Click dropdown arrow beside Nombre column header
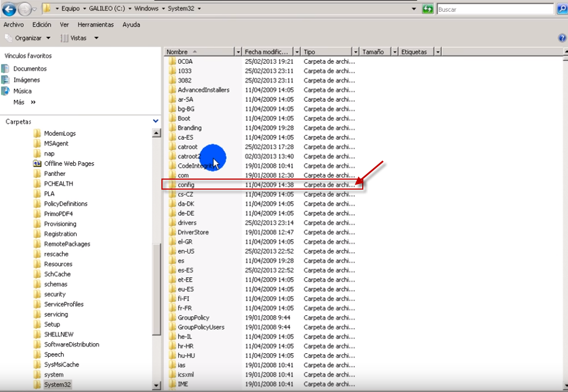 (239, 52)
